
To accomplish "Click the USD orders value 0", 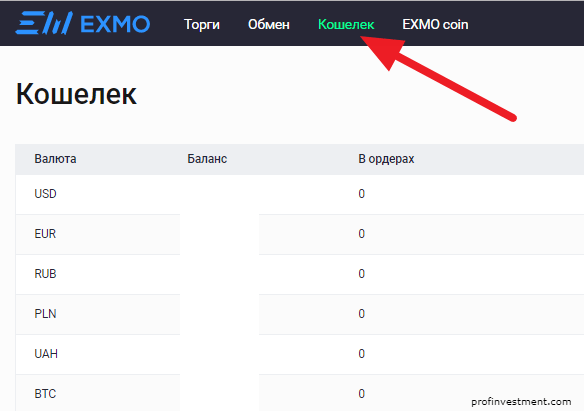I will coord(361,194).
